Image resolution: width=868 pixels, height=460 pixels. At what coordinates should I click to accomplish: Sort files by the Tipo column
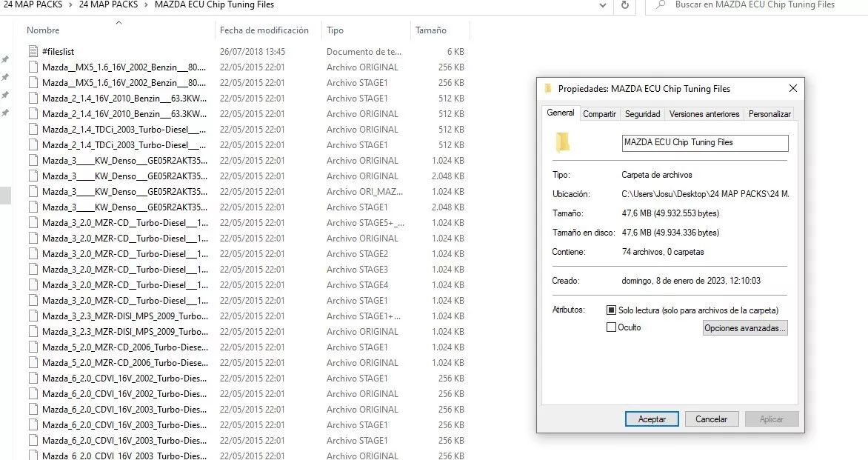click(335, 30)
